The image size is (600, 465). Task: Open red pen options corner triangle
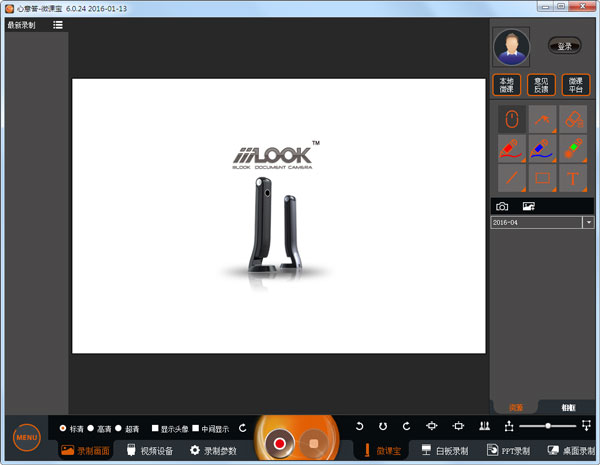point(523,160)
